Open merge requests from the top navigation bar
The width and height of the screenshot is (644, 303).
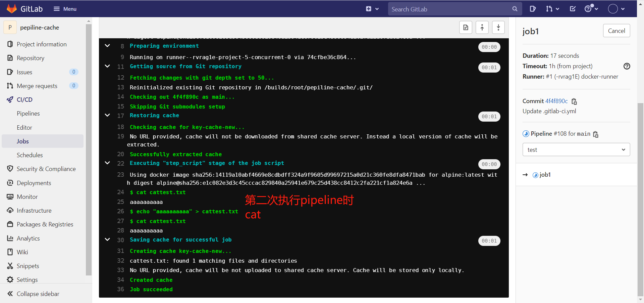point(552,9)
